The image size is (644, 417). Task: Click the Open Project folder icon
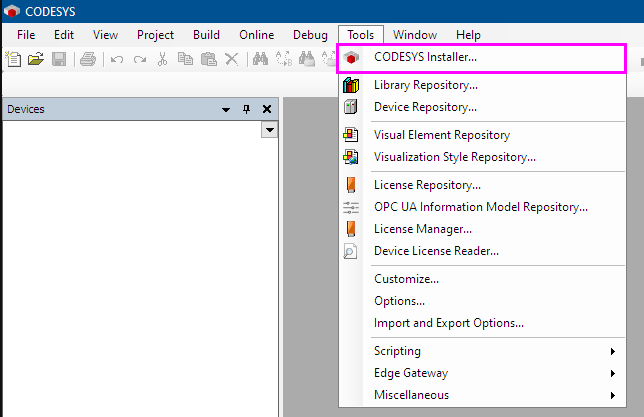tap(36, 59)
